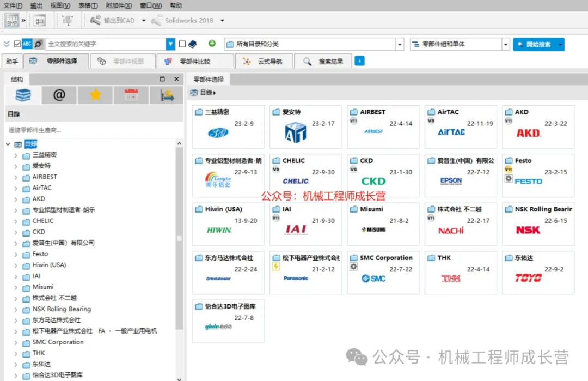Open the Solidworks 2018 dropdown arrow
The image size is (588, 381).
pyautogui.click(x=222, y=21)
